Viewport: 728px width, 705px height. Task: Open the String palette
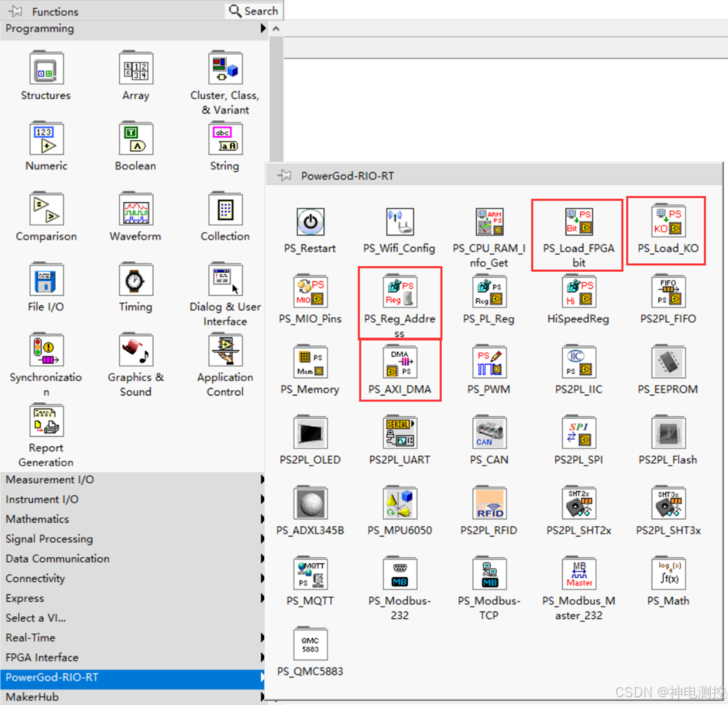click(x=225, y=139)
